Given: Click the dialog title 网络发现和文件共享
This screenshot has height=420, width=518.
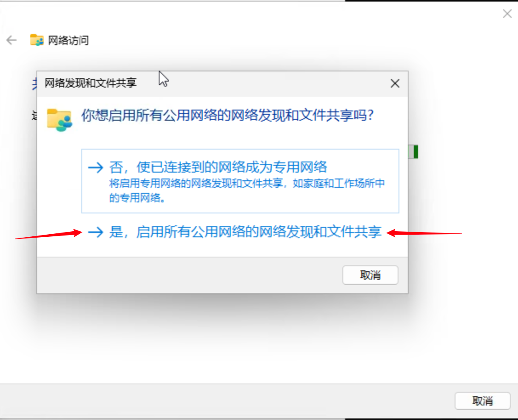Looking at the screenshot, I should click(x=91, y=82).
